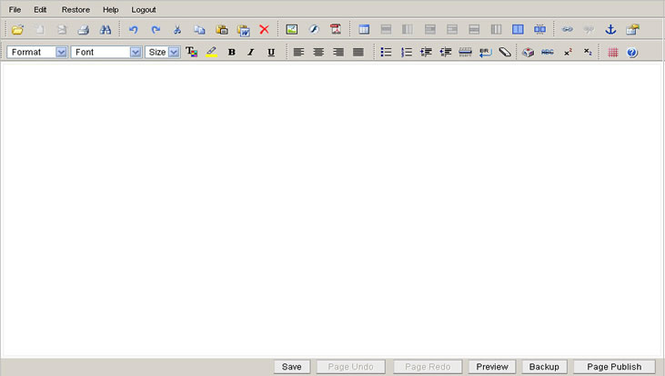Undo the last action with the blue arrow
This screenshot has width=665, height=376.
pos(134,30)
